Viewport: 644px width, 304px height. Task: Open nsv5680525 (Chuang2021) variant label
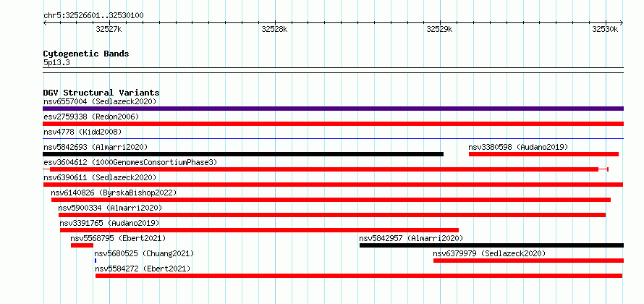pyautogui.click(x=144, y=253)
